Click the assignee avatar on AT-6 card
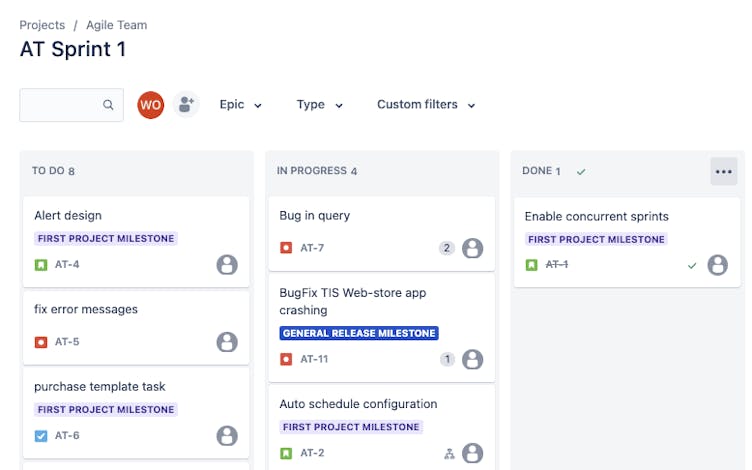The height and width of the screenshot is (470, 752). 227,435
